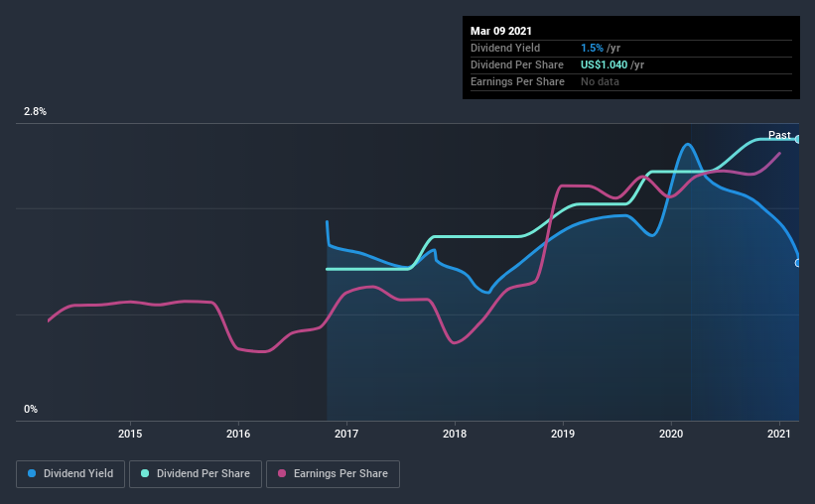Click the 2016 x-axis label

point(238,434)
